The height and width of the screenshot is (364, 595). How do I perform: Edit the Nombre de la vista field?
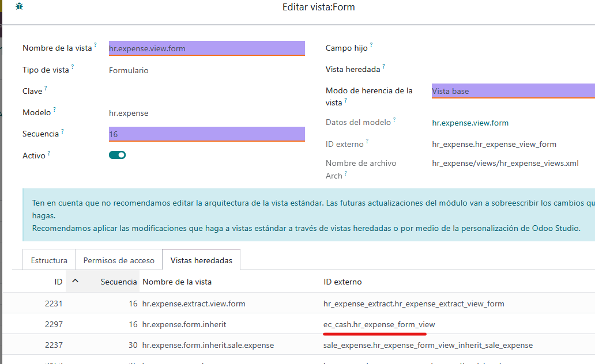pyautogui.click(x=206, y=48)
